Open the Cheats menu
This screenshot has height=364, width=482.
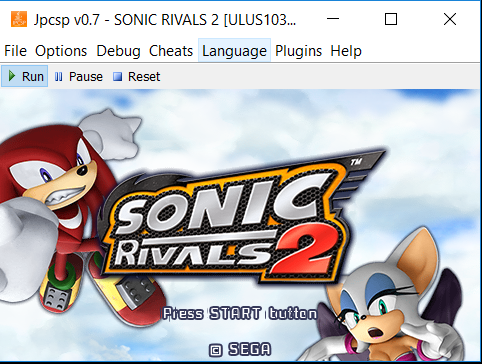pos(171,51)
